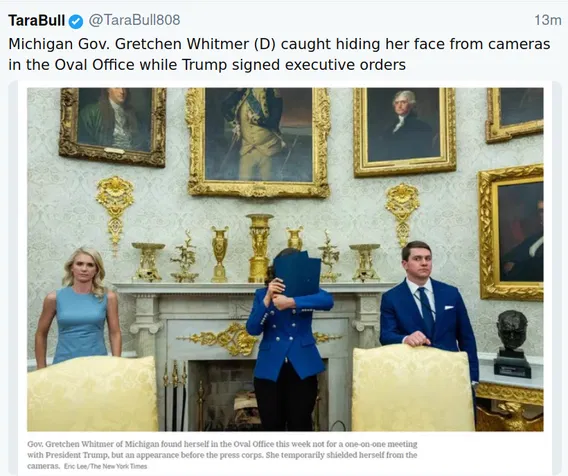Screen dimensions: 568x476
Task: Click the yellow armchair before the blue-suited man
Action: tap(413, 388)
